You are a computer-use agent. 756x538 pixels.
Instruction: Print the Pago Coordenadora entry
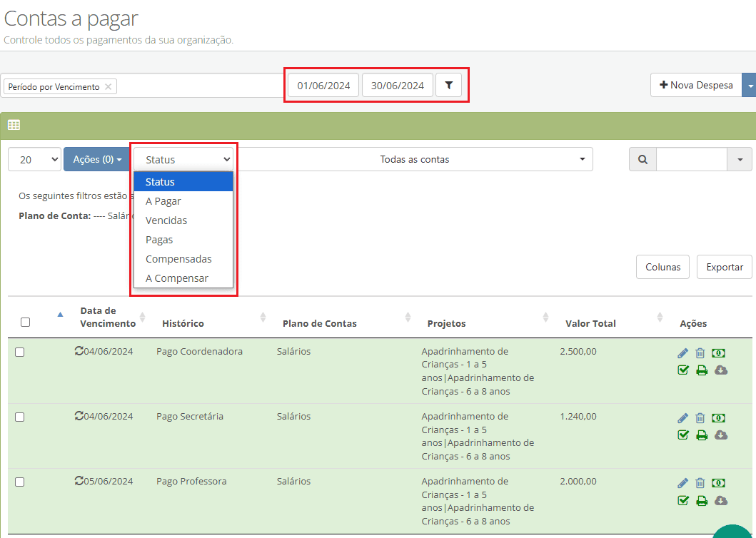coord(702,370)
